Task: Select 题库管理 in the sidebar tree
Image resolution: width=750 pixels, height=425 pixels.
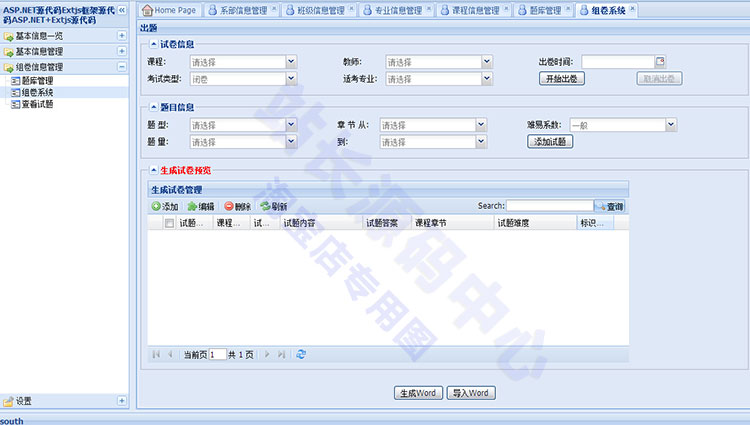Action: (37, 80)
